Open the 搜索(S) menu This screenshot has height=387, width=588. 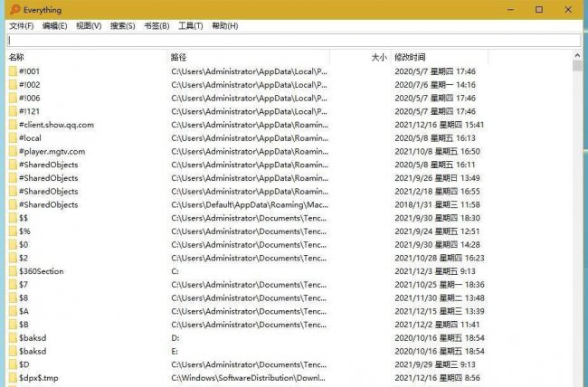coord(123,26)
